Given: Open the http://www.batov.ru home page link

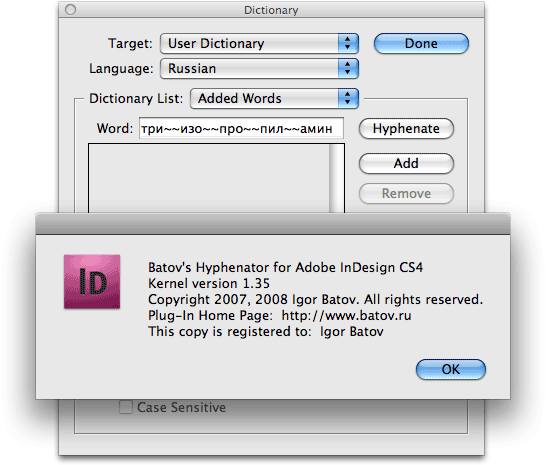Looking at the screenshot, I should [x=346, y=316].
